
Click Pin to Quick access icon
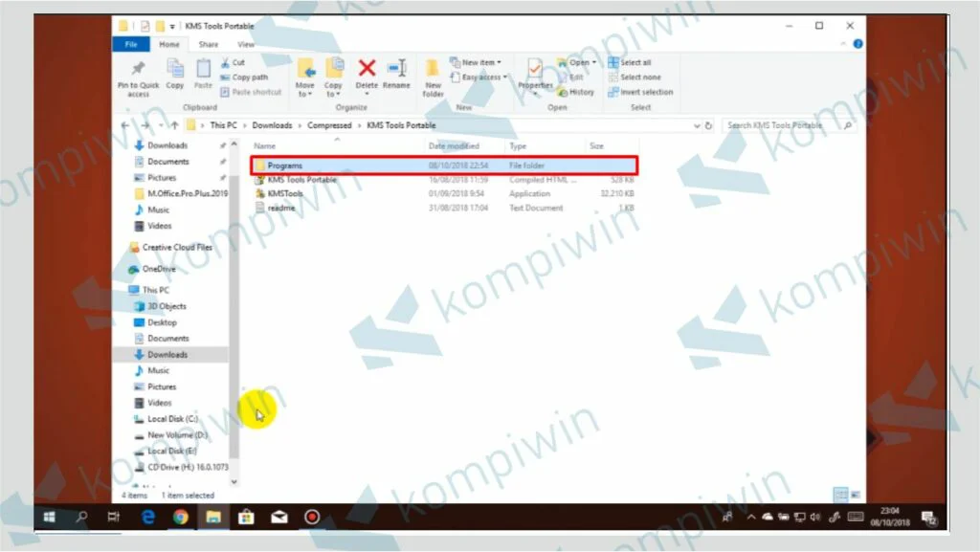138,78
